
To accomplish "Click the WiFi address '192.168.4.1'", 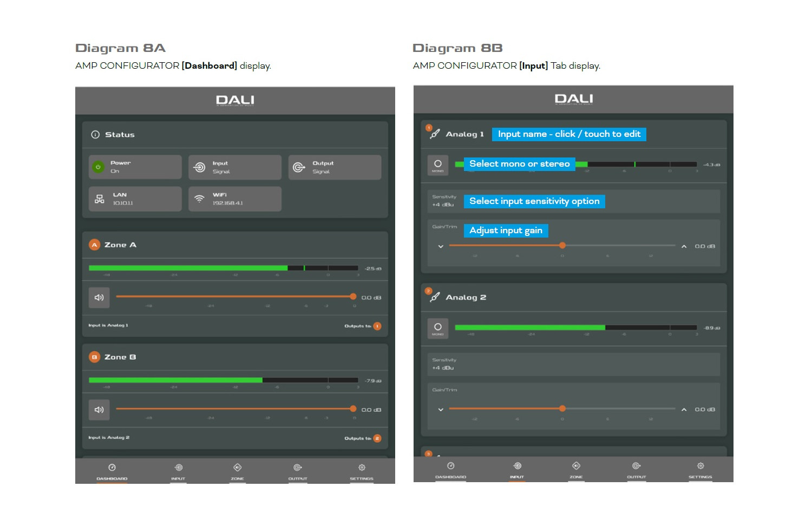I will (228, 203).
